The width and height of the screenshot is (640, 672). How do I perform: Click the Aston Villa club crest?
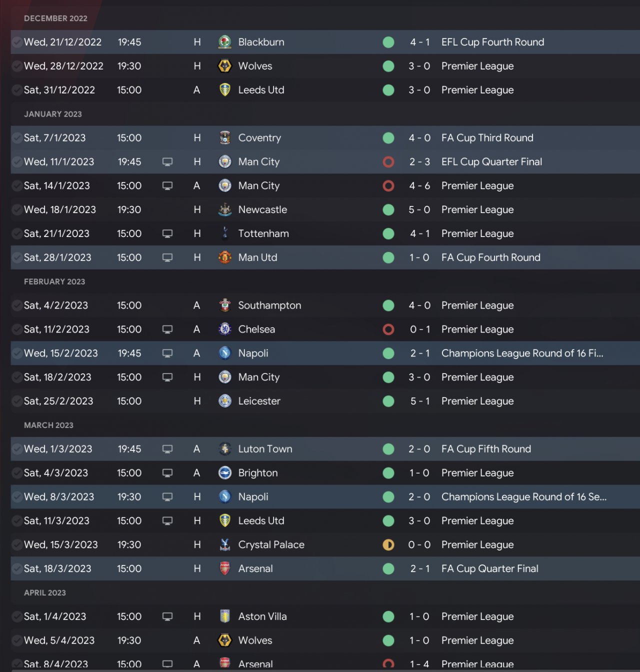tap(225, 616)
